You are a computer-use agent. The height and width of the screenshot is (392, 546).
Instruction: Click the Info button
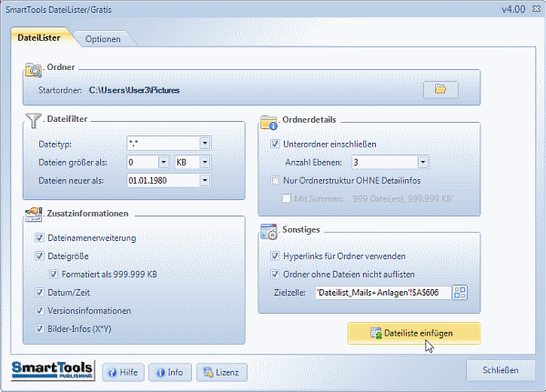(170, 373)
